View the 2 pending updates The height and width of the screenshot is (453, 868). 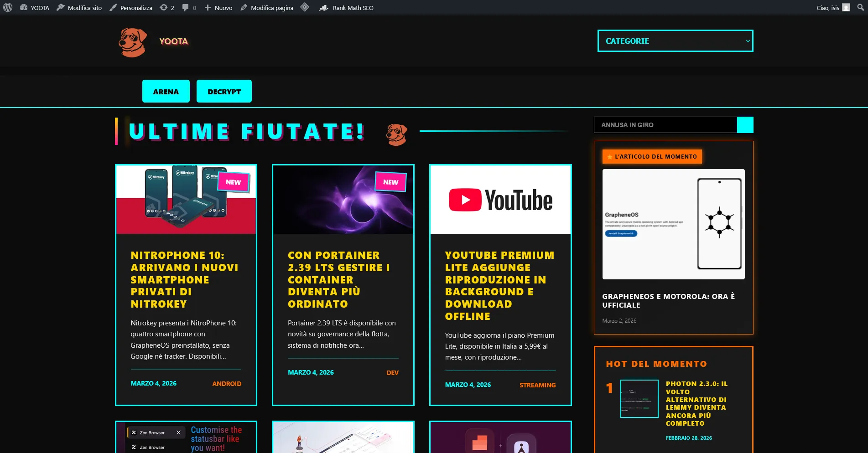(x=167, y=8)
